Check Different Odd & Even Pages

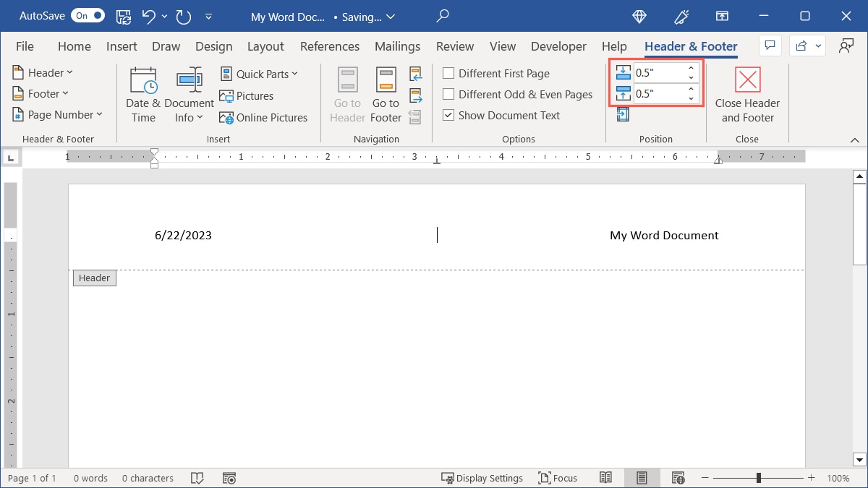pos(448,94)
